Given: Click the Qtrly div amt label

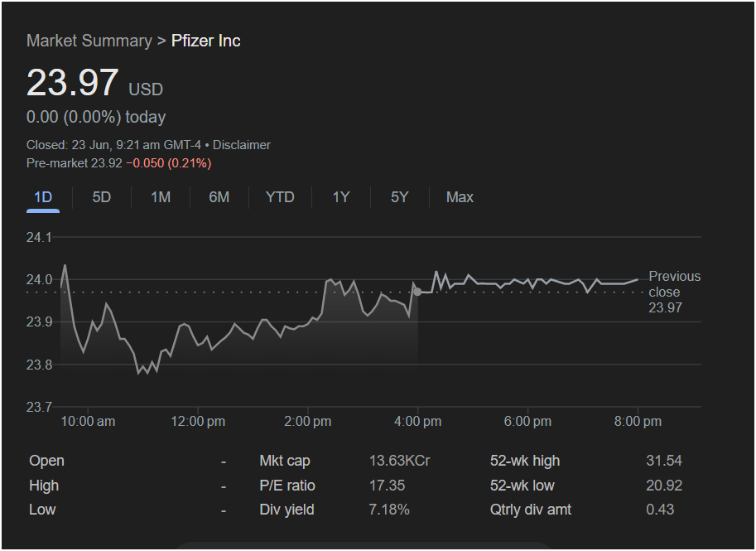Looking at the screenshot, I should 531,510.
